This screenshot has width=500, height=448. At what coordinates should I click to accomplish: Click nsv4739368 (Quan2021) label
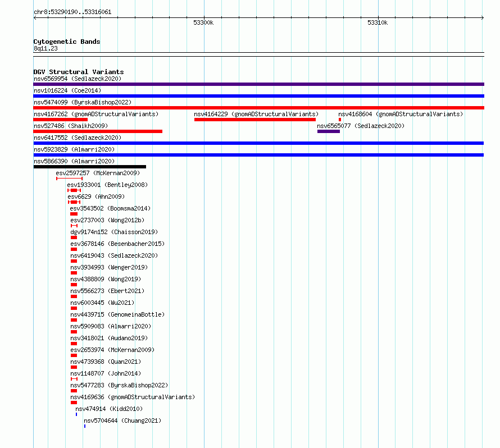point(106,362)
